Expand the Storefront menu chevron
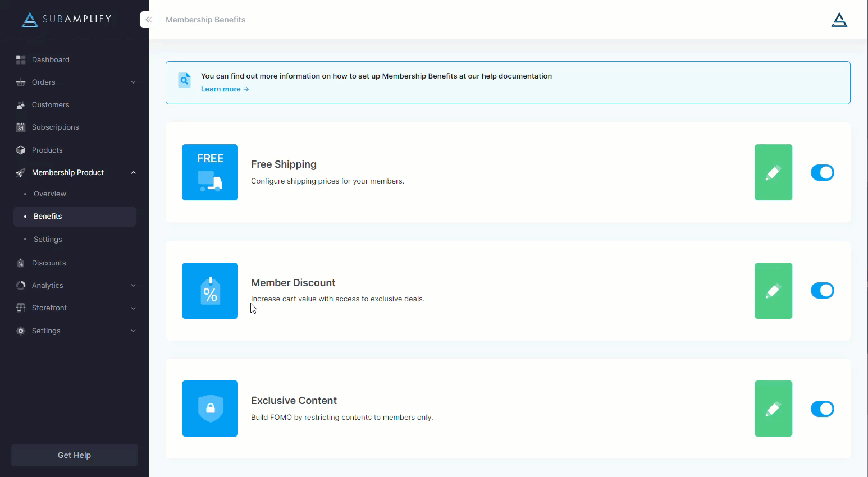 click(x=134, y=308)
